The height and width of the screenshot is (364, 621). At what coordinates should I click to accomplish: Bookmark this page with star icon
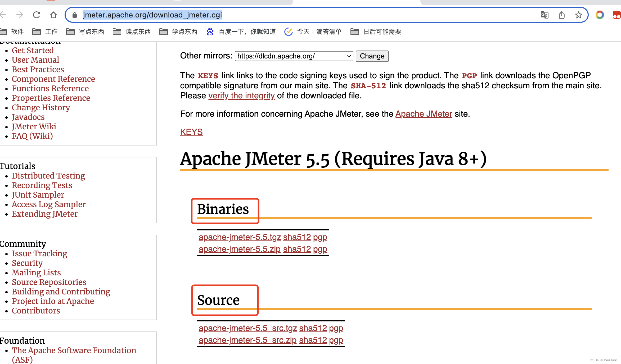click(x=579, y=15)
